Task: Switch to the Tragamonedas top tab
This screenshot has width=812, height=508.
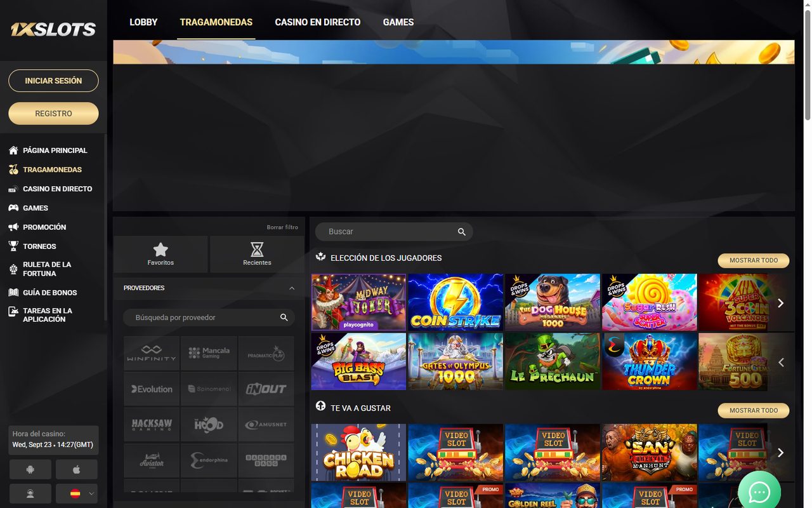Action: [216, 22]
